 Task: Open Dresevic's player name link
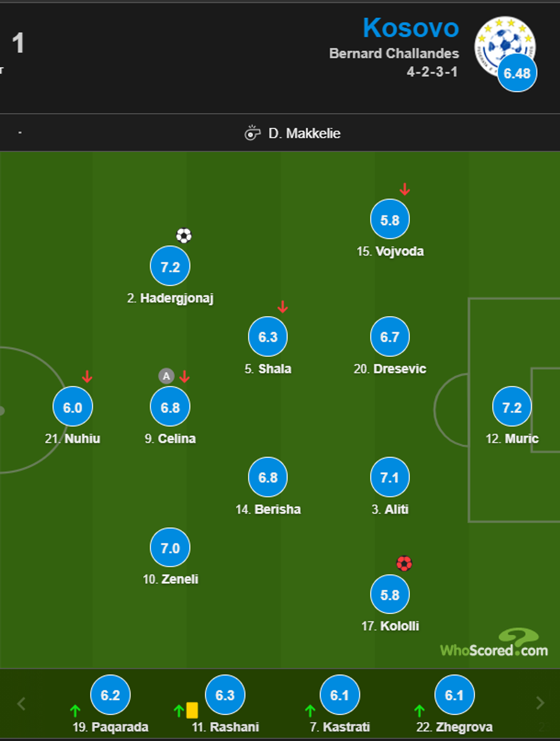[399, 369]
